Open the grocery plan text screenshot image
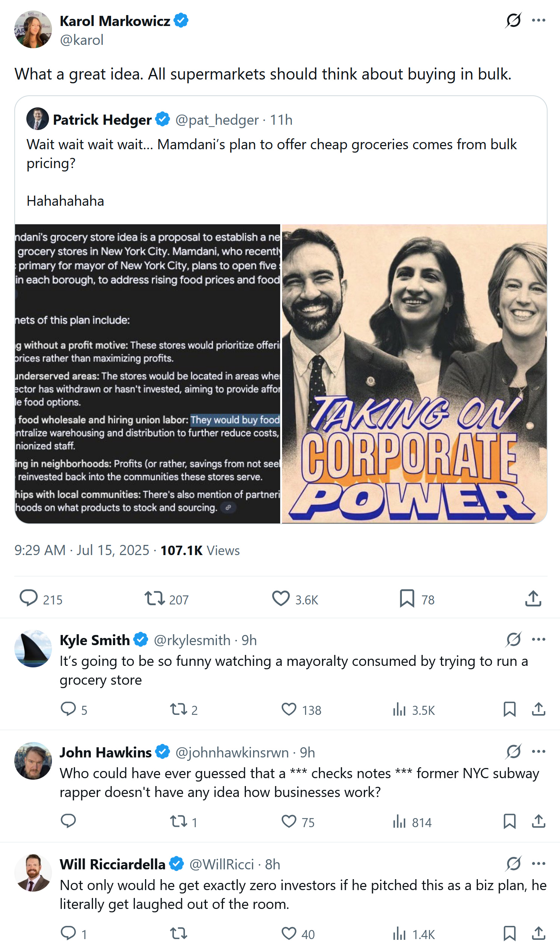The image size is (560, 950). (x=148, y=374)
